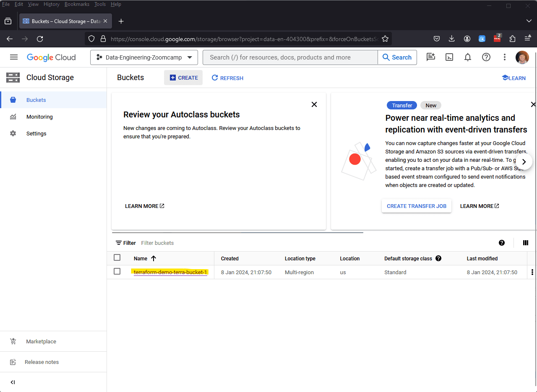The image size is (537, 392).
Task: Open the column display options icon
Action: (525, 243)
